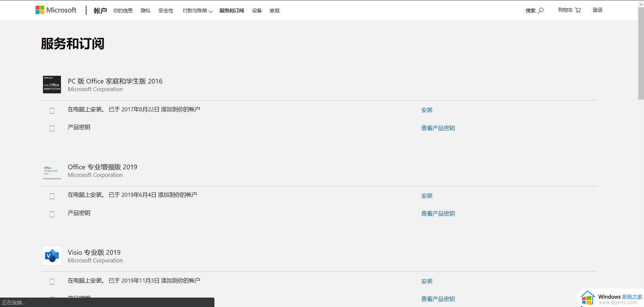The height and width of the screenshot is (307, 644).
Task: Click the Visio 专业版 2019 product icon
Action: coord(52,256)
